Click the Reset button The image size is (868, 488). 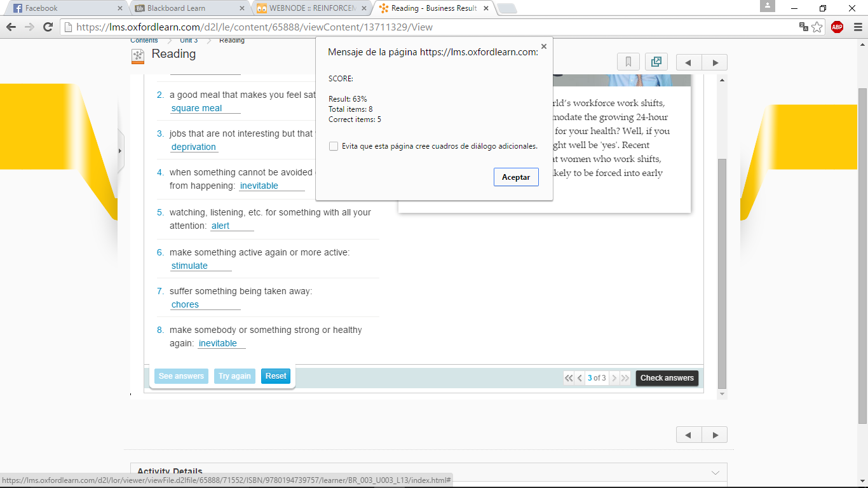275,376
